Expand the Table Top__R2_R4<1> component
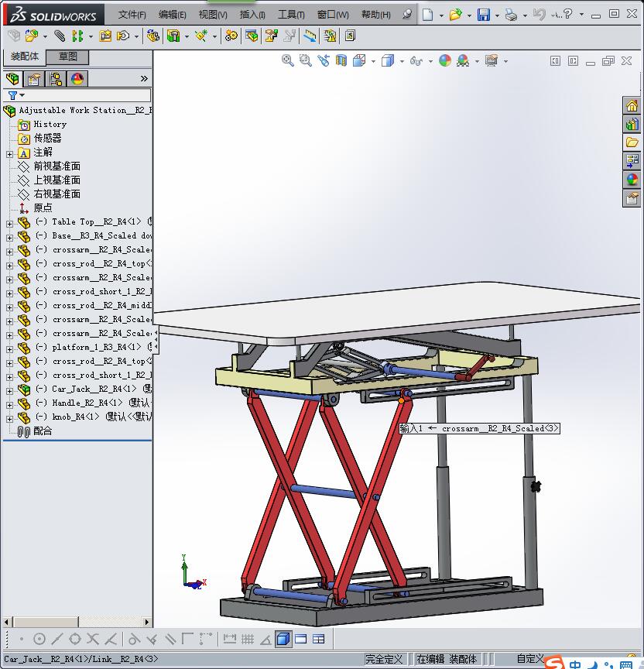The height and width of the screenshot is (669, 644). click(x=9, y=224)
